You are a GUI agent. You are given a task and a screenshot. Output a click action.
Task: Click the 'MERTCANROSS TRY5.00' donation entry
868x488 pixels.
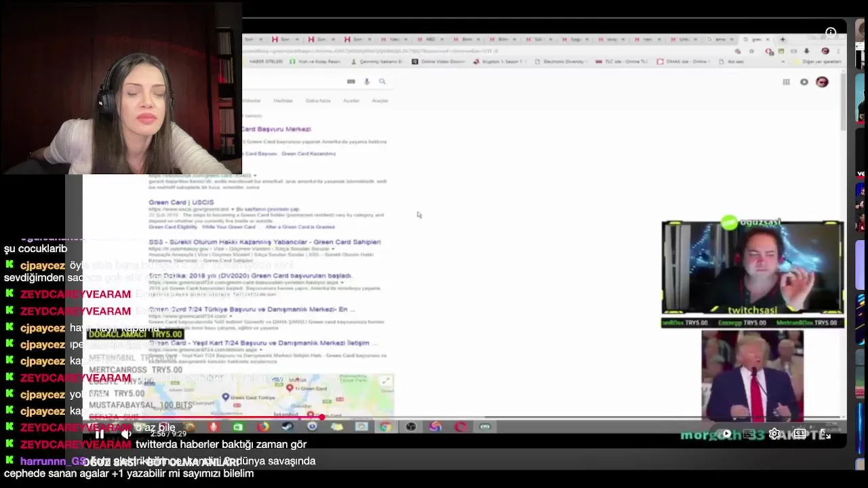pos(136,370)
